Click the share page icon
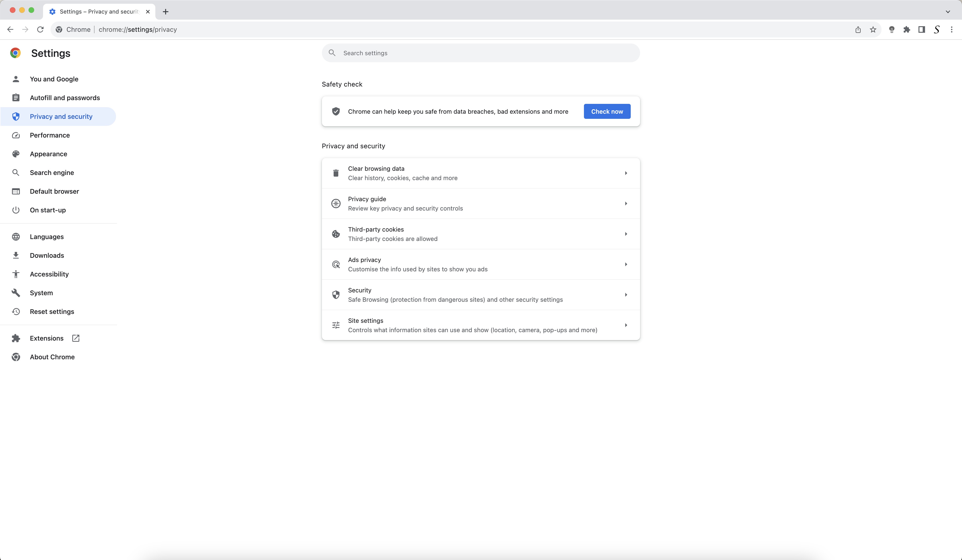The height and width of the screenshot is (560, 962). click(858, 29)
